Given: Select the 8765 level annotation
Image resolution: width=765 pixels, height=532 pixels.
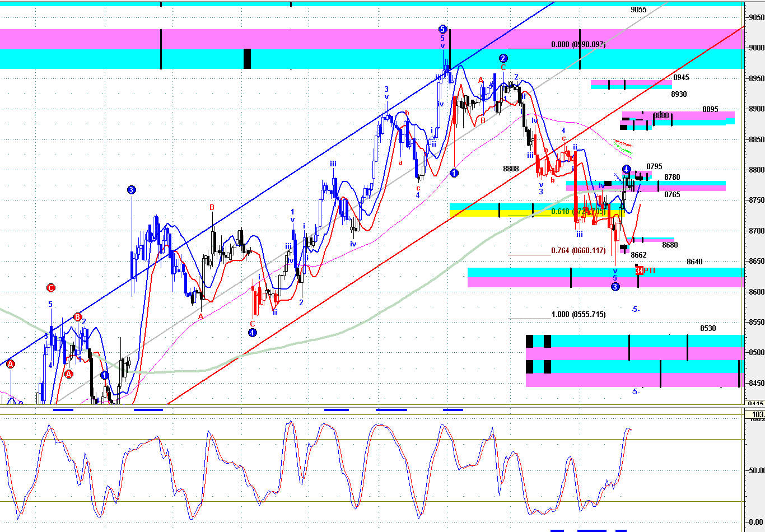Looking at the screenshot, I should [x=672, y=195].
